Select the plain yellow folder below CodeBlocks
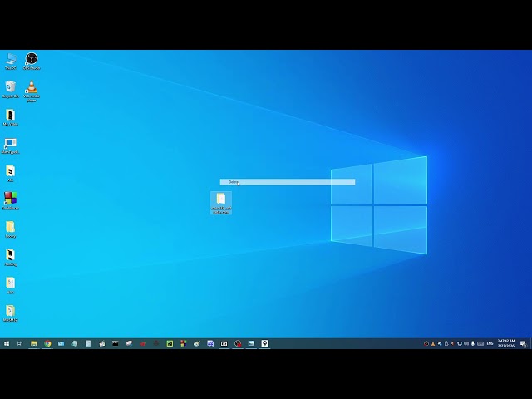 pos(11,229)
